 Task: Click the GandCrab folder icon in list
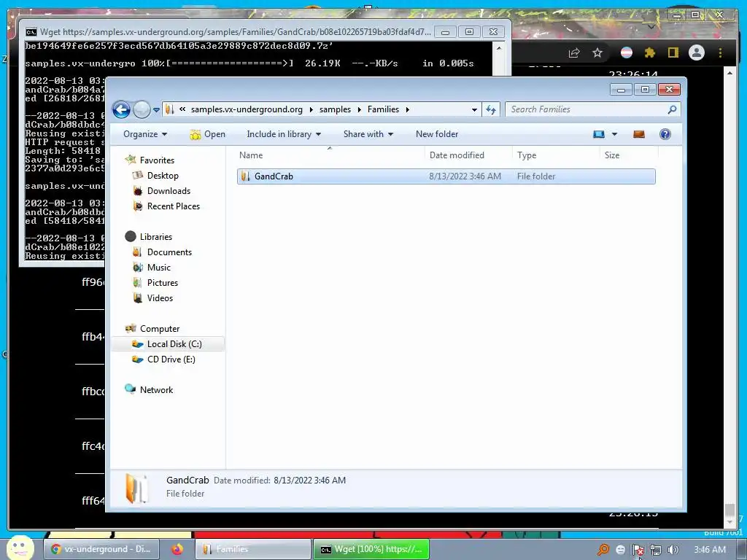pyautogui.click(x=245, y=176)
